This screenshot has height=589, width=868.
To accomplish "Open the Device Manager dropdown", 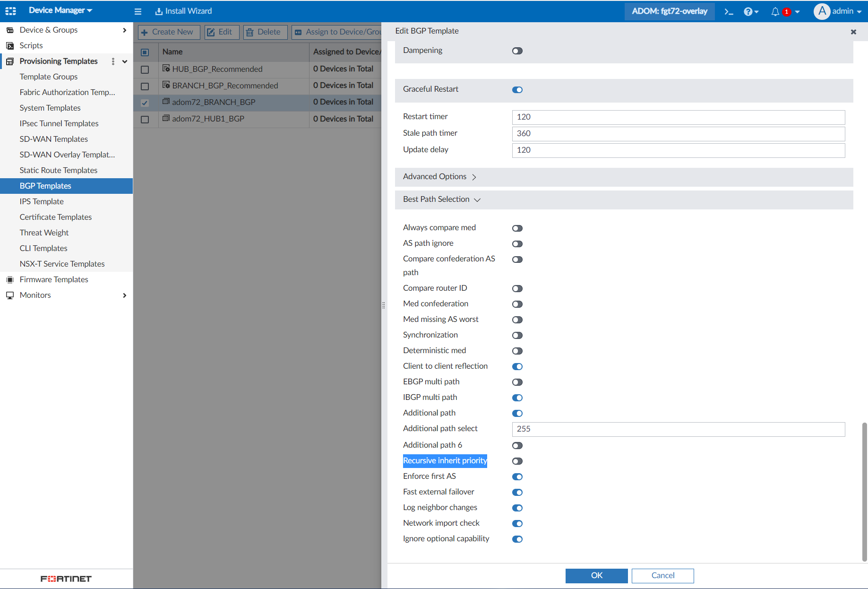I will coord(60,10).
